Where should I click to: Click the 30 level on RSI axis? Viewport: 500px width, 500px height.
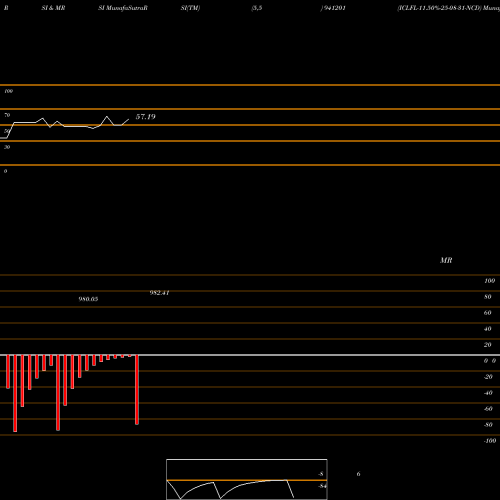pos(7,147)
